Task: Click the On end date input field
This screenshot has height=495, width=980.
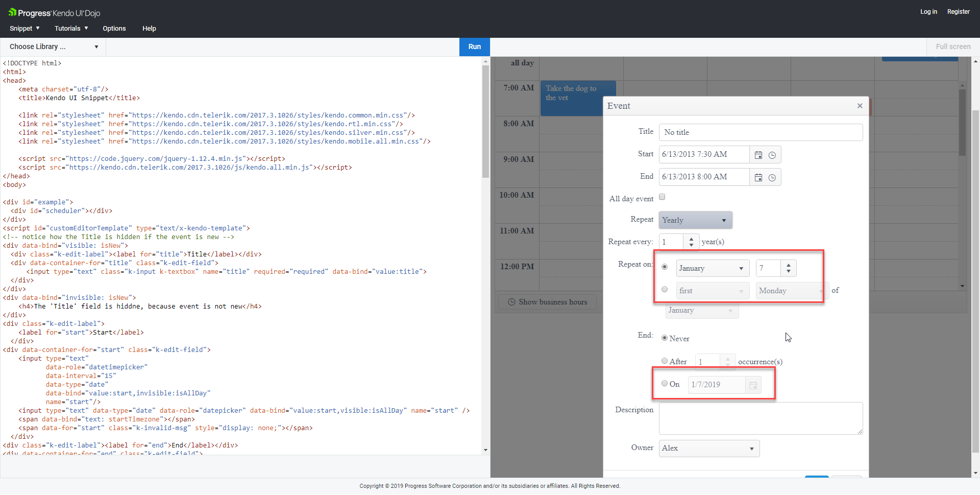Action: (717, 385)
